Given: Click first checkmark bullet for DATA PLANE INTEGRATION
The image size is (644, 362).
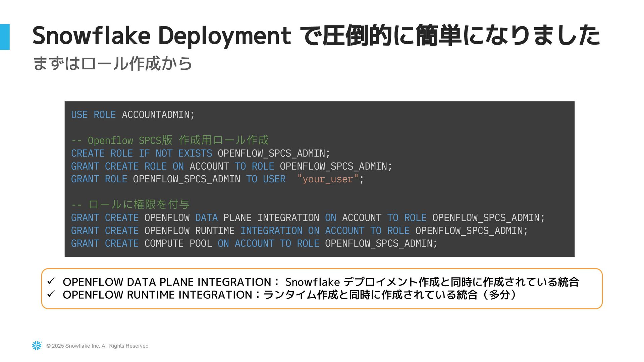Looking at the screenshot, I should click(x=51, y=282).
